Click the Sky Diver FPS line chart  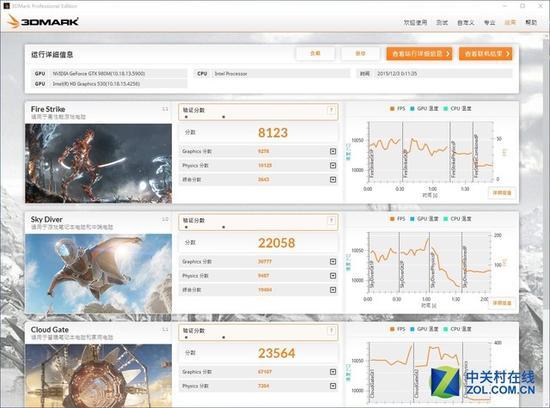(430, 262)
